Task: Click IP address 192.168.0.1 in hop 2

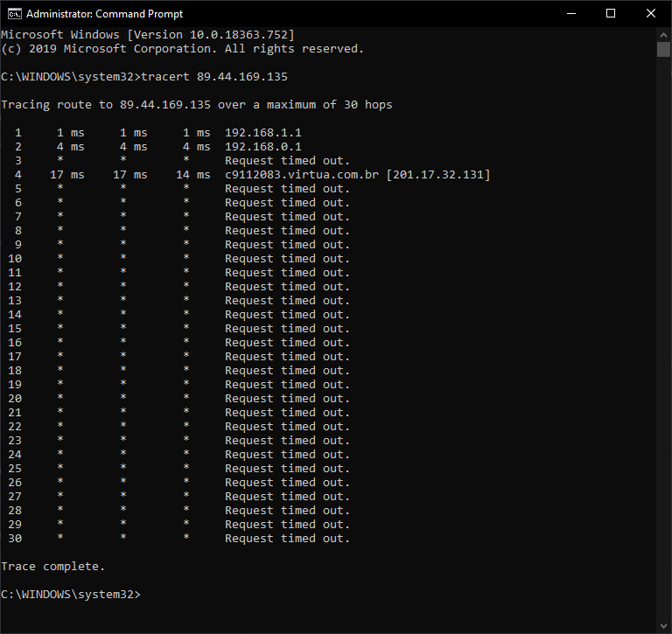Action: coord(263,147)
